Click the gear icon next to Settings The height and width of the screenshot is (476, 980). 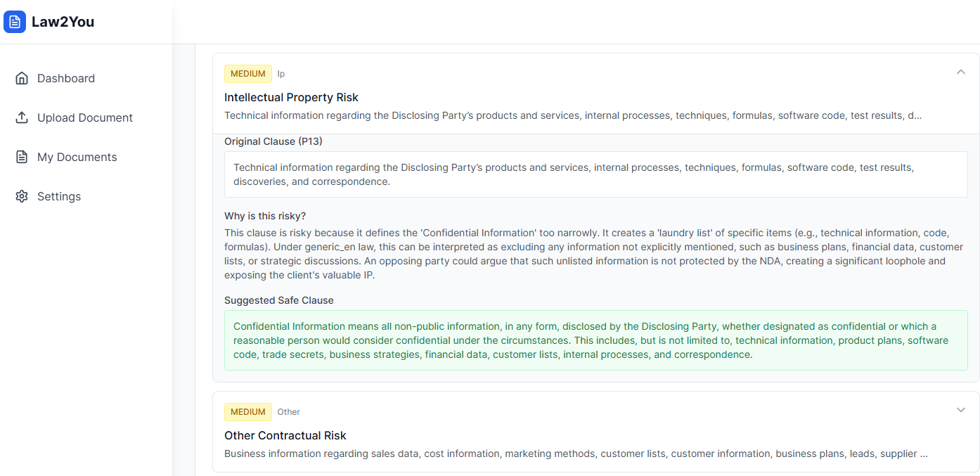coord(22,196)
